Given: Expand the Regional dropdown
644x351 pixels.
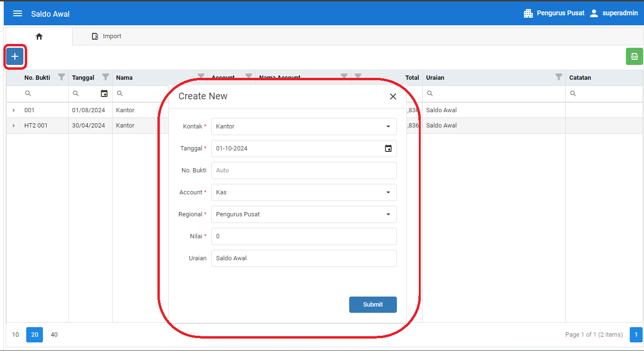Looking at the screenshot, I should [x=388, y=214].
